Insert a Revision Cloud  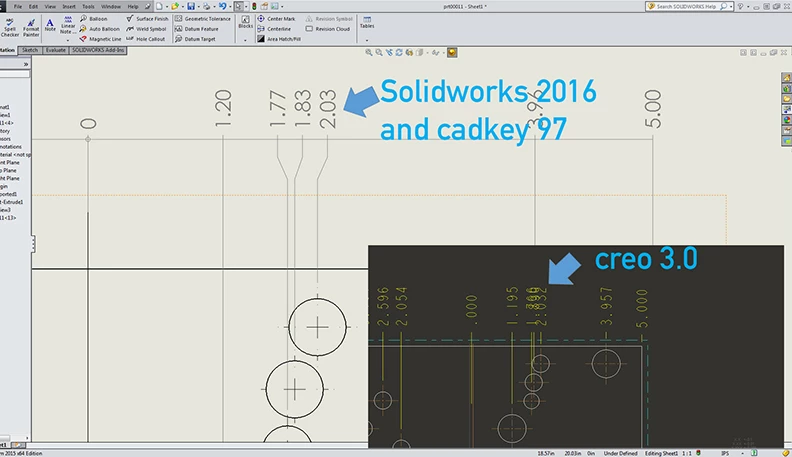point(328,29)
